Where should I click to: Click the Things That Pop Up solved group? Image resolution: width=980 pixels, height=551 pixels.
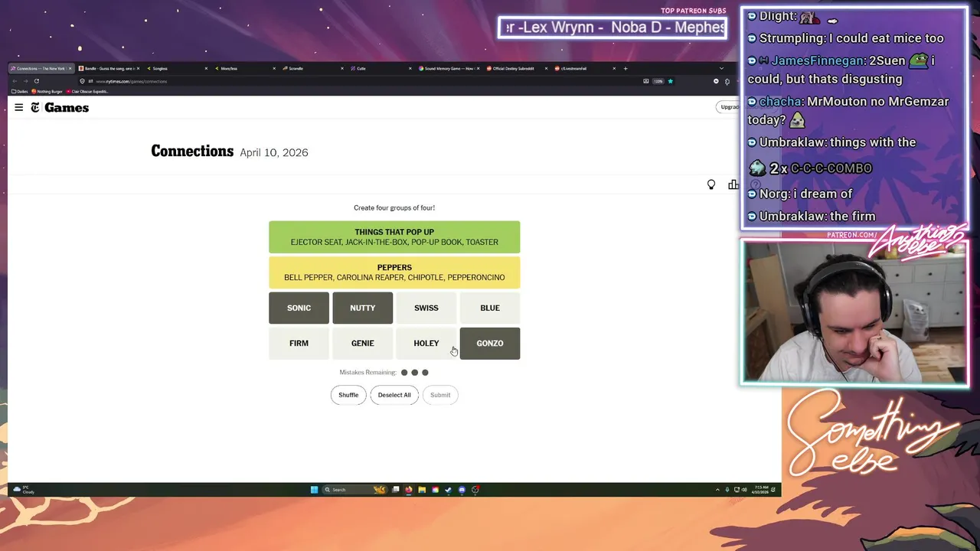point(394,237)
